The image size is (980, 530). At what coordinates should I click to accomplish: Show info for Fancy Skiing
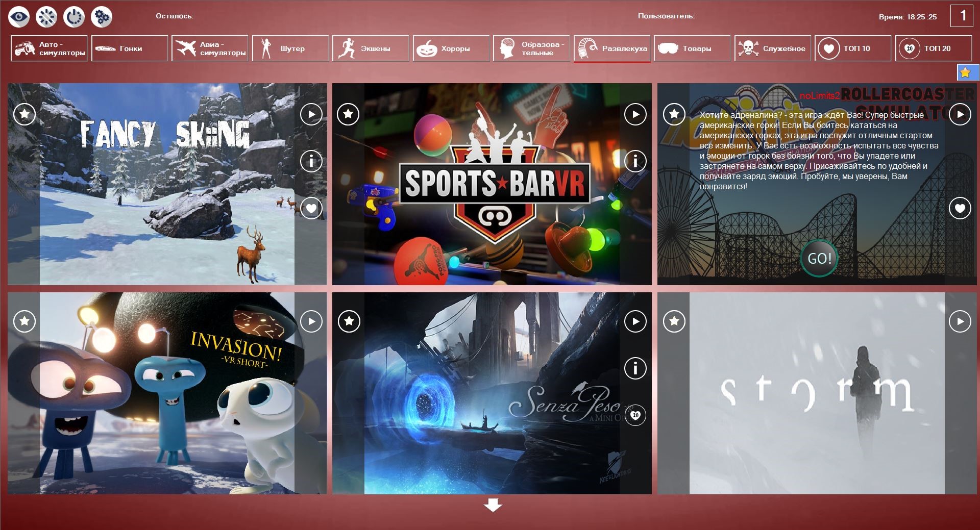tap(311, 161)
